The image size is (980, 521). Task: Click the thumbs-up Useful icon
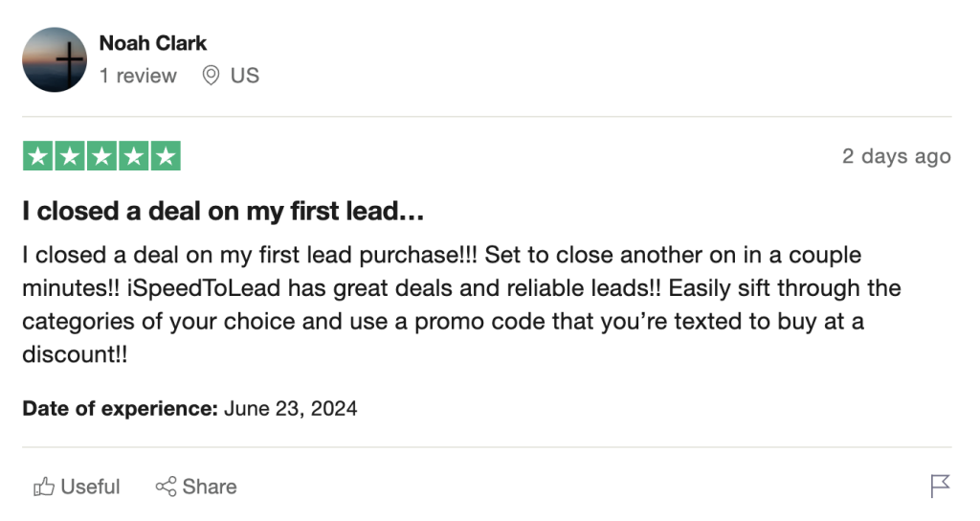(43, 487)
